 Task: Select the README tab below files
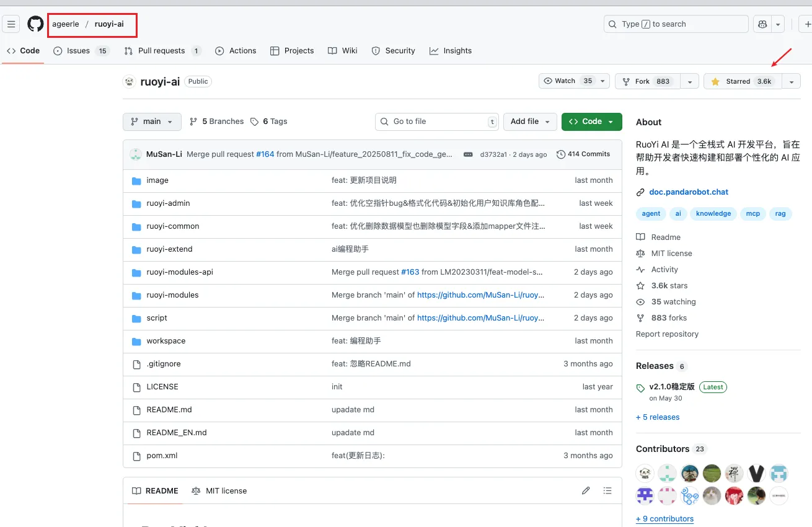pos(155,491)
